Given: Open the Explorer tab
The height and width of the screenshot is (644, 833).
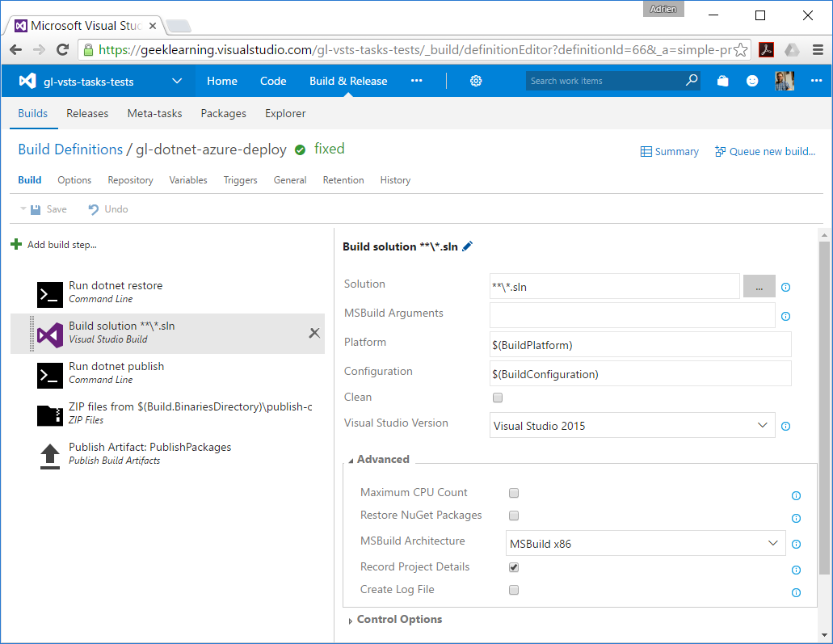Looking at the screenshot, I should tap(285, 113).
